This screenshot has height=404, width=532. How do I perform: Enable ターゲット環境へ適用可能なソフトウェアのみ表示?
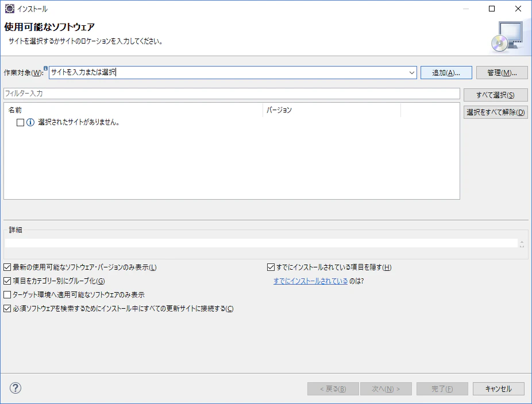[7, 294]
